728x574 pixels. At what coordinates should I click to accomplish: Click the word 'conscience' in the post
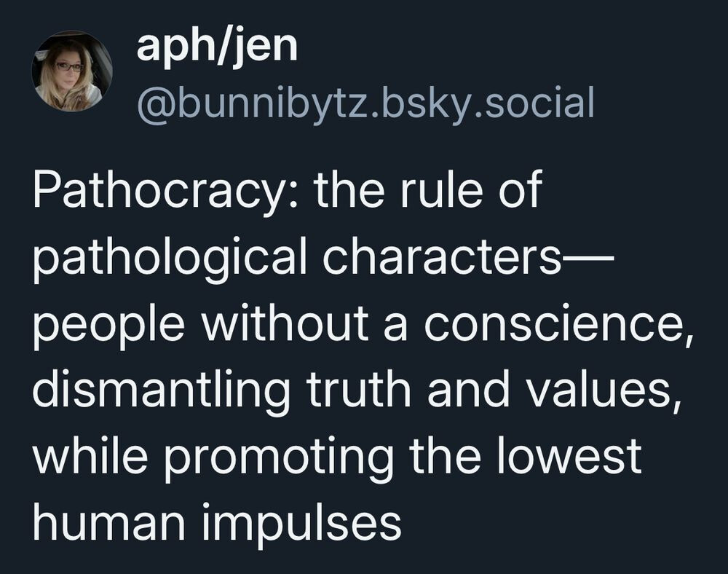click(x=553, y=325)
